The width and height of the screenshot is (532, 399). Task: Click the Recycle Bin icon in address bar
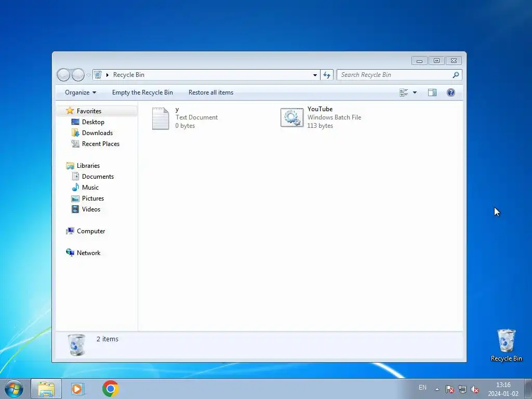tap(98, 75)
